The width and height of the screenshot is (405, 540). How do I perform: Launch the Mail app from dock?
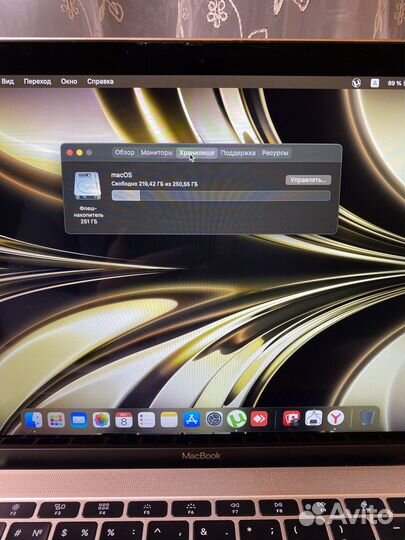79,420
